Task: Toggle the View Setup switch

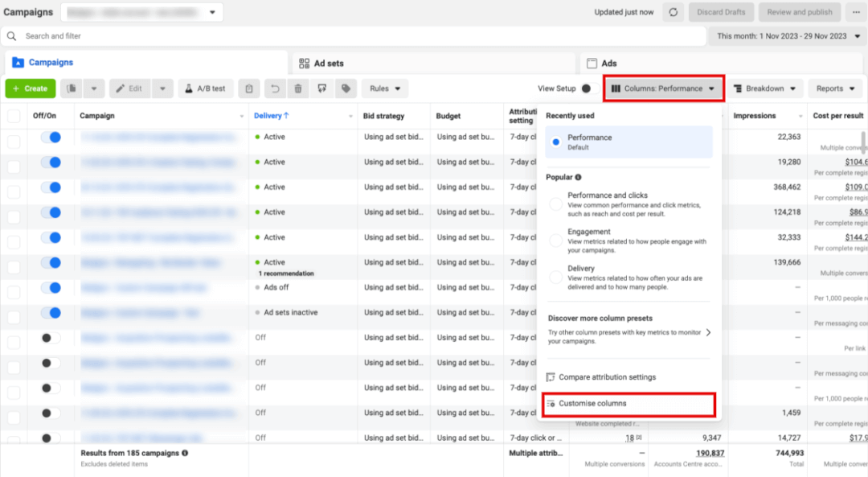Action: point(590,88)
